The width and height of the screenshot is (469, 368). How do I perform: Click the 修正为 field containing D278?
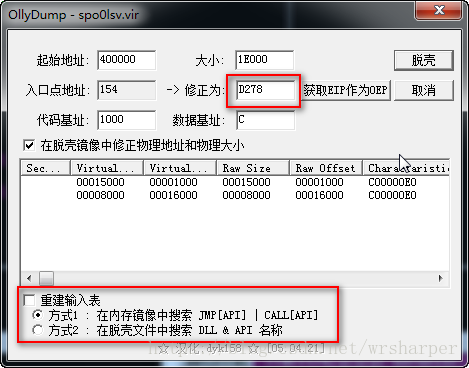(x=265, y=90)
